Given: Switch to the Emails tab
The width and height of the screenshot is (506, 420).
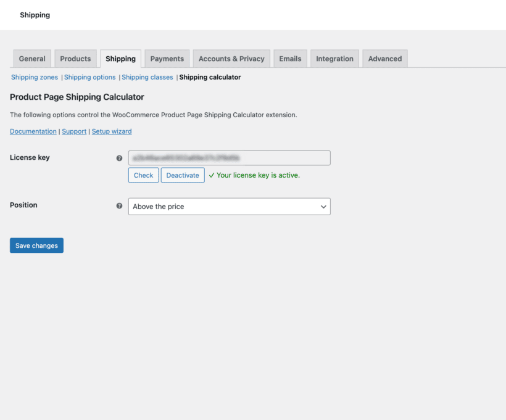Looking at the screenshot, I should tap(290, 59).
